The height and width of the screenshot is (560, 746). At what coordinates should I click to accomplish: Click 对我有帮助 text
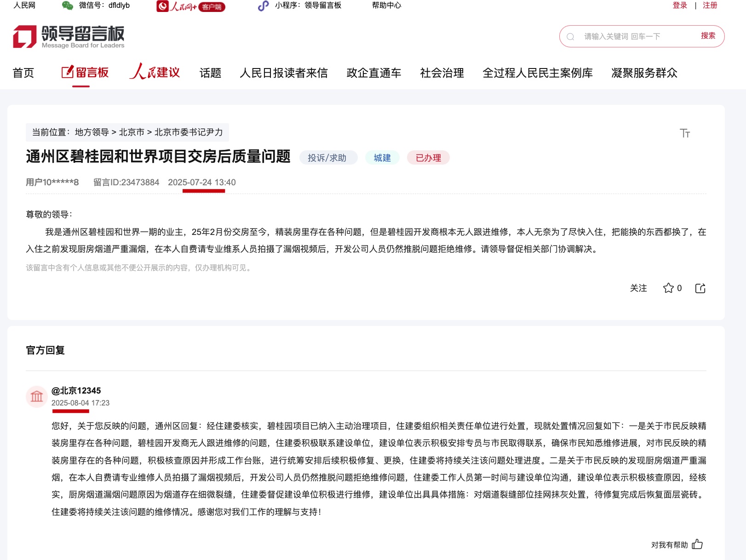click(670, 545)
